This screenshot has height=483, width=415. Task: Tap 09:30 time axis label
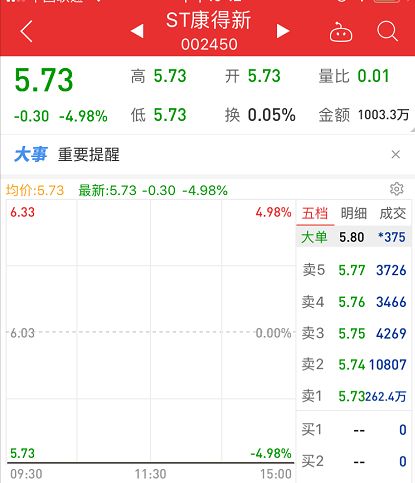tap(26, 474)
